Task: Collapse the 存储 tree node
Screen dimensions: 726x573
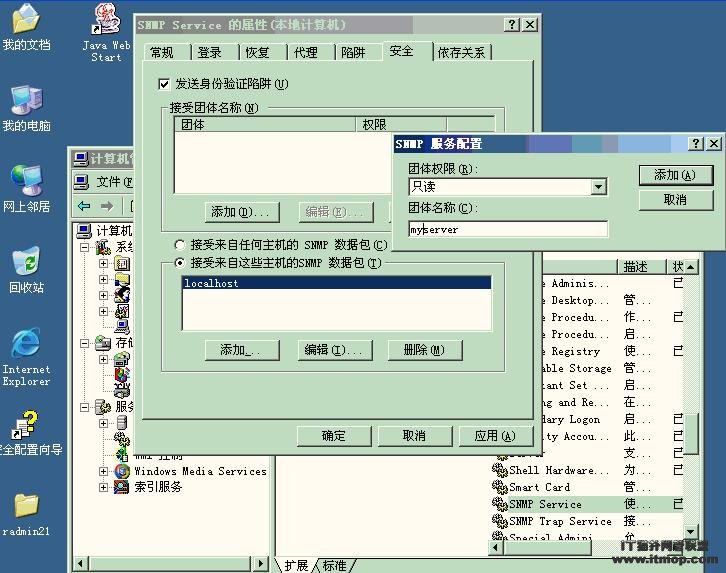Action: (84, 343)
